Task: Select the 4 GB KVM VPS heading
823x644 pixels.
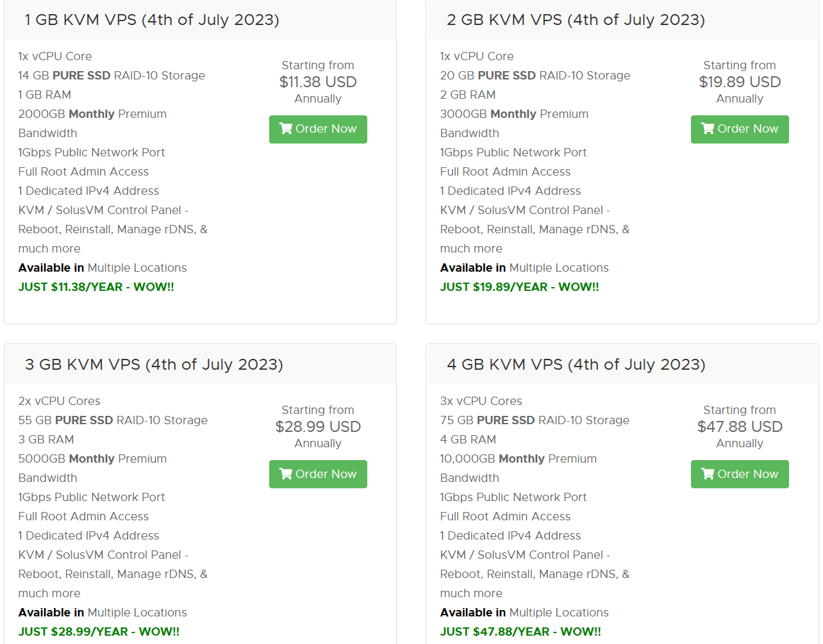Action: [576, 365]
